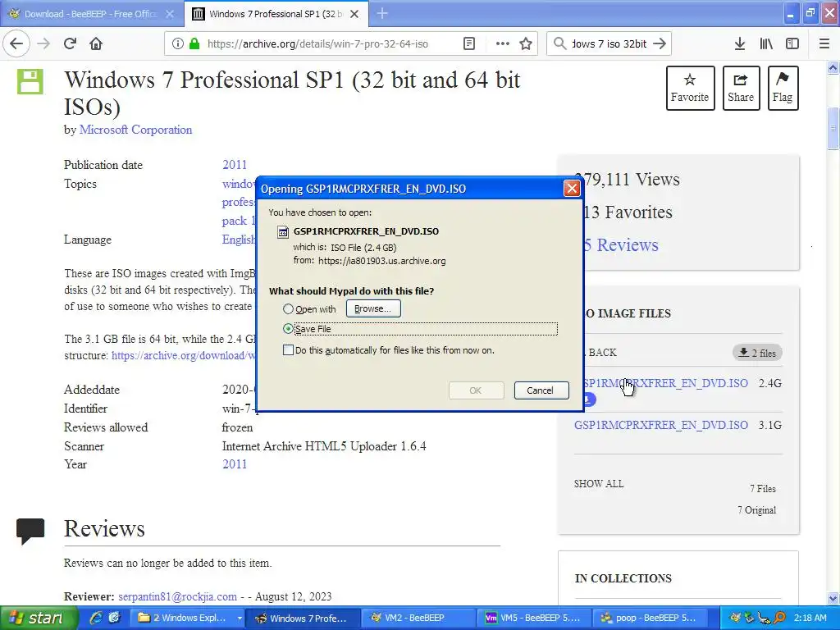The width and height of the screenshot is (840, 630).
Task: Click the green floppy disk software icon
Action: coord(30,81)
